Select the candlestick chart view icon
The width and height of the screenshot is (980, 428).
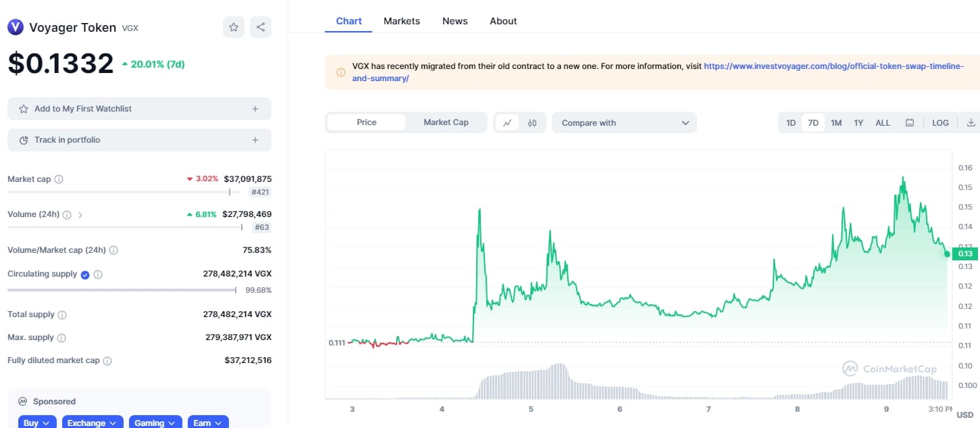[532, 122]
